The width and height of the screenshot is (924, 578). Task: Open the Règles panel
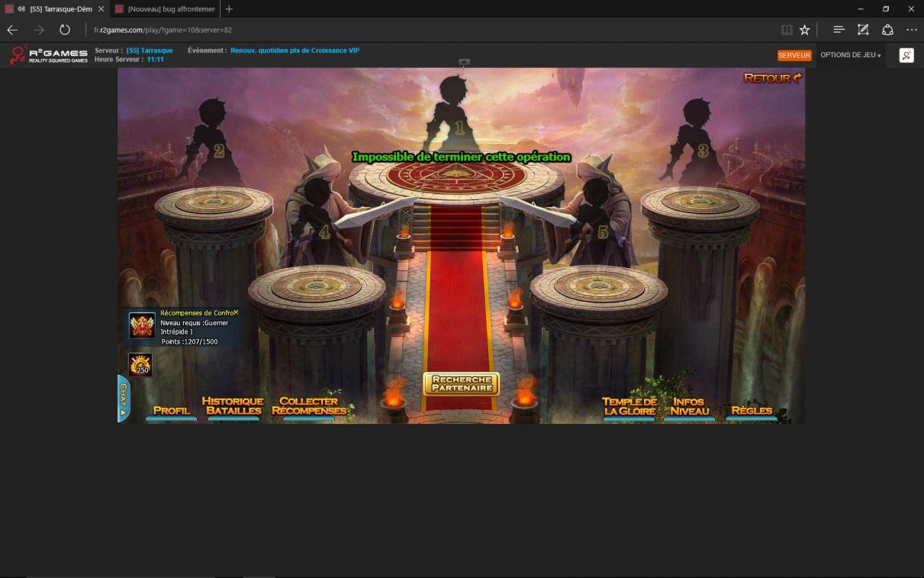click(x=751, y=410)
